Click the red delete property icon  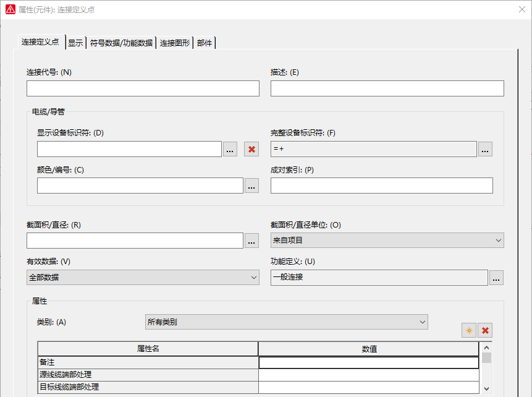pos(485,331)
